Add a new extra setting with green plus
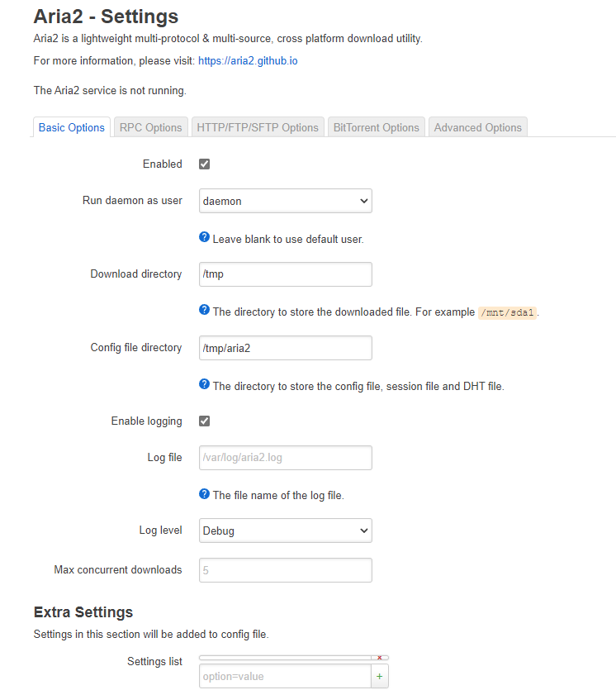This screenshot has height=690, width=616. [379, 675]
